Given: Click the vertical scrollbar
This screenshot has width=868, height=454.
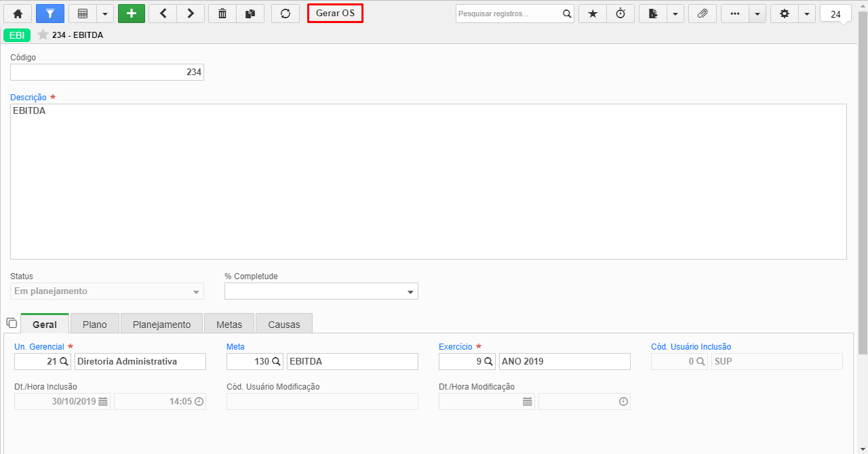Looking at the screenshot, I should (863, 183).
